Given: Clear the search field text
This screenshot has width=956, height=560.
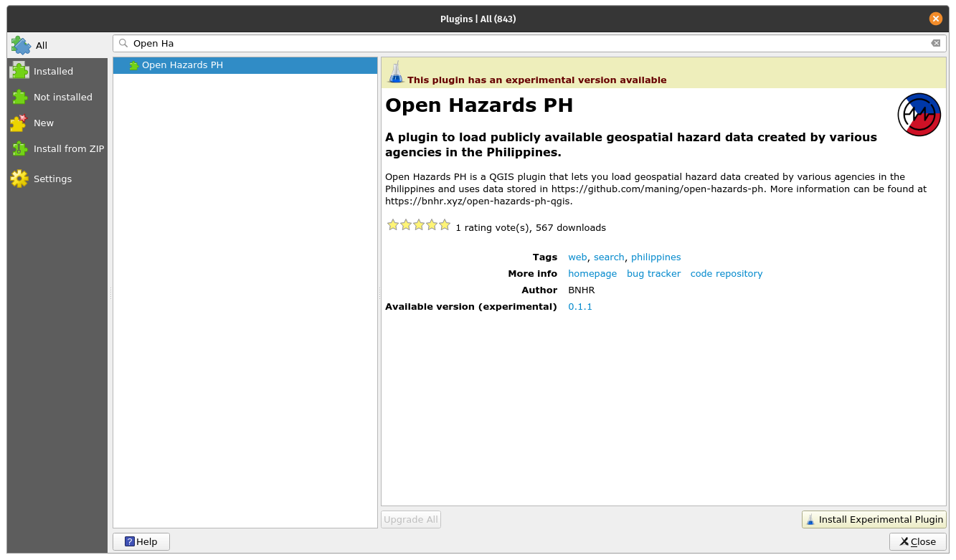Looking at the screenshot, I should point(935,43).
